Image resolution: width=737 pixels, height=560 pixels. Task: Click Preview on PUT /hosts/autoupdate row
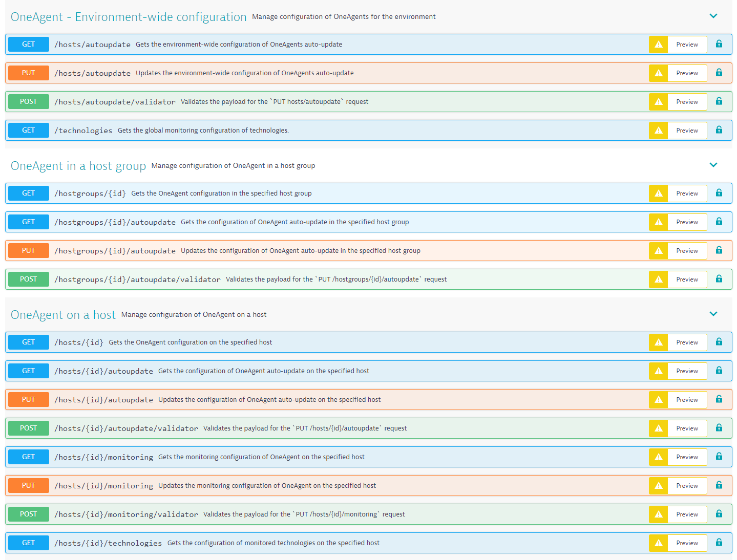click(x=687, y=73)
